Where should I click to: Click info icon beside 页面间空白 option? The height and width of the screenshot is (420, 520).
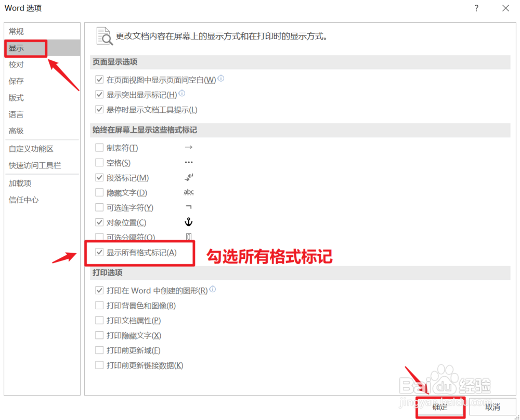coord(221,78)
